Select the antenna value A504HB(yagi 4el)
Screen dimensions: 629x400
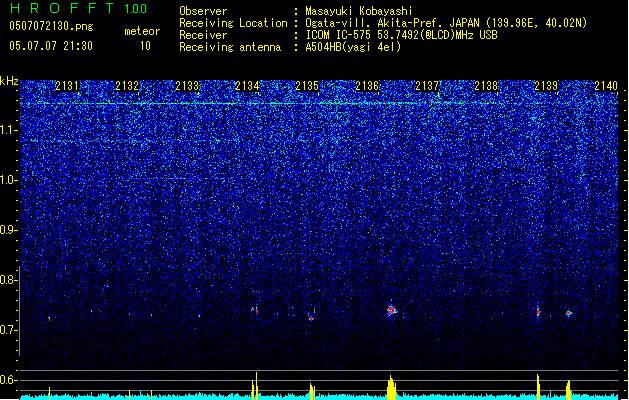(x=353, y=47)
